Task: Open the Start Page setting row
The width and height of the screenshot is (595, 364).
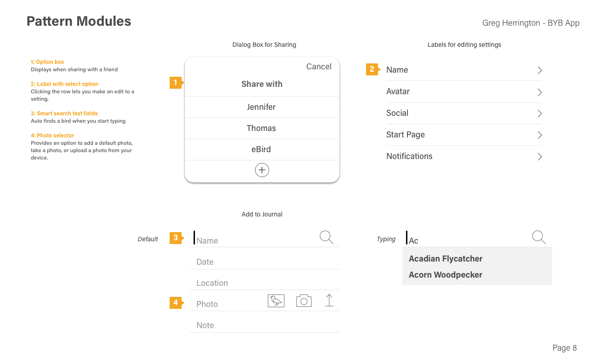Action: tap(463, 135)
